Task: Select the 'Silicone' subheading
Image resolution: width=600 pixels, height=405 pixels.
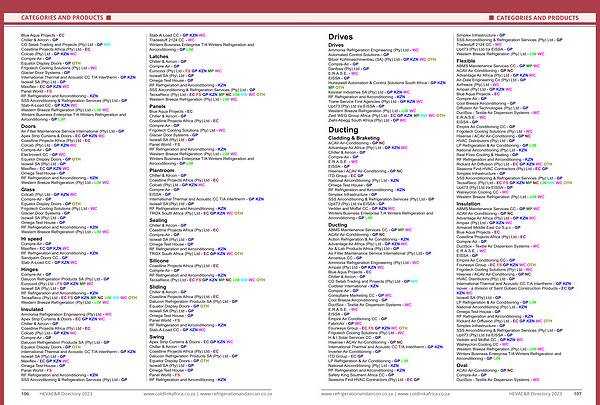Action: click(159, 261)
